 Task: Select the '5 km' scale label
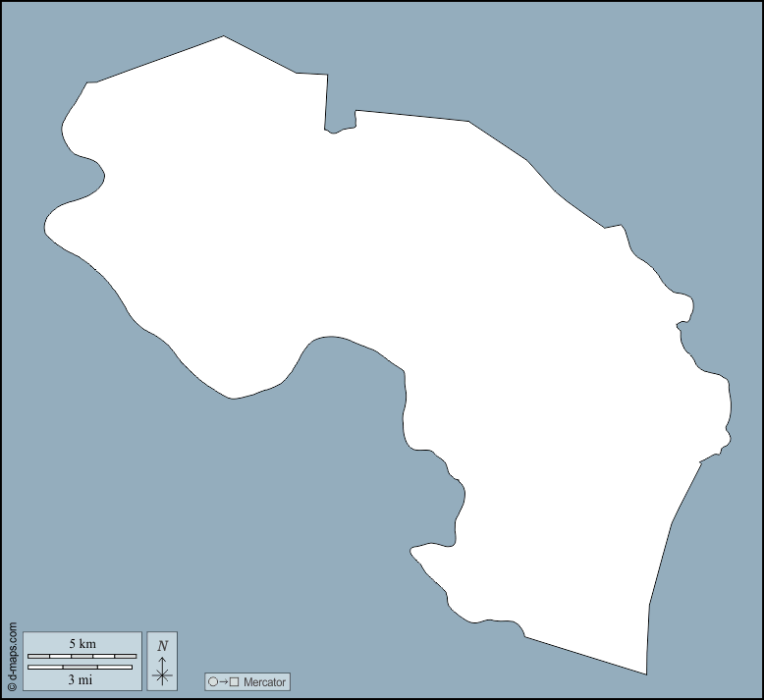pos(82,643)
